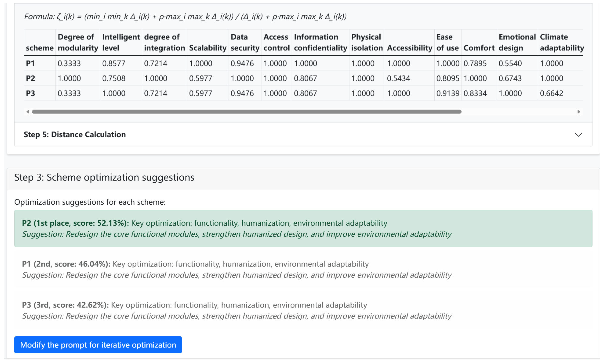Click the grey relational coefficient formula text
This screenshot has width=605, height=364.
click(185, 17)
